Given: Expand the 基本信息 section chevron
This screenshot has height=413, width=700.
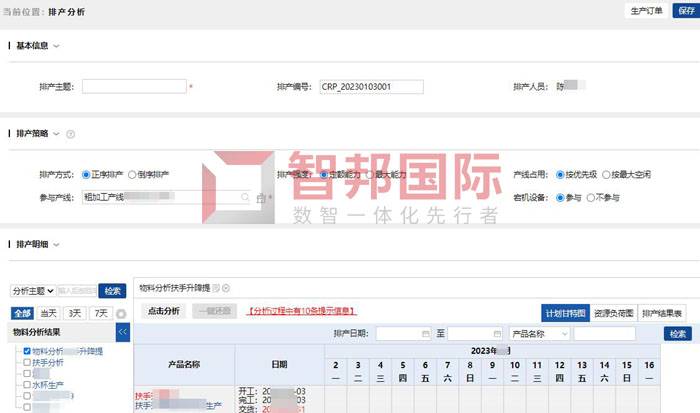Looking at the screenshot, I should point(56,46).
